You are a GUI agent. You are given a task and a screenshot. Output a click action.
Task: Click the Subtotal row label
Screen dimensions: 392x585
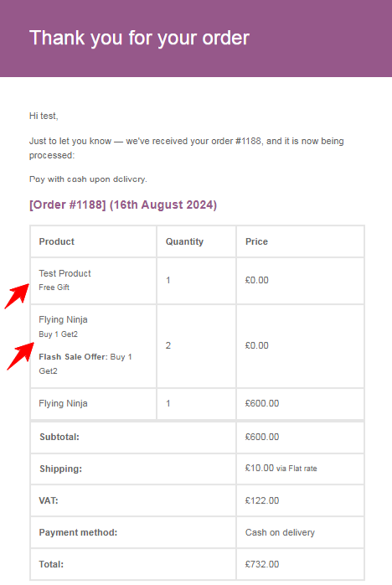[x=59, y=437]
